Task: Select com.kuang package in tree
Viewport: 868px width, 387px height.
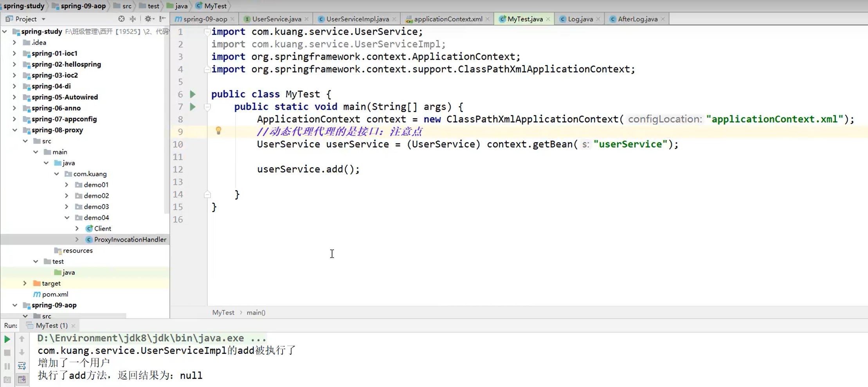Action: tap(90, 174)
